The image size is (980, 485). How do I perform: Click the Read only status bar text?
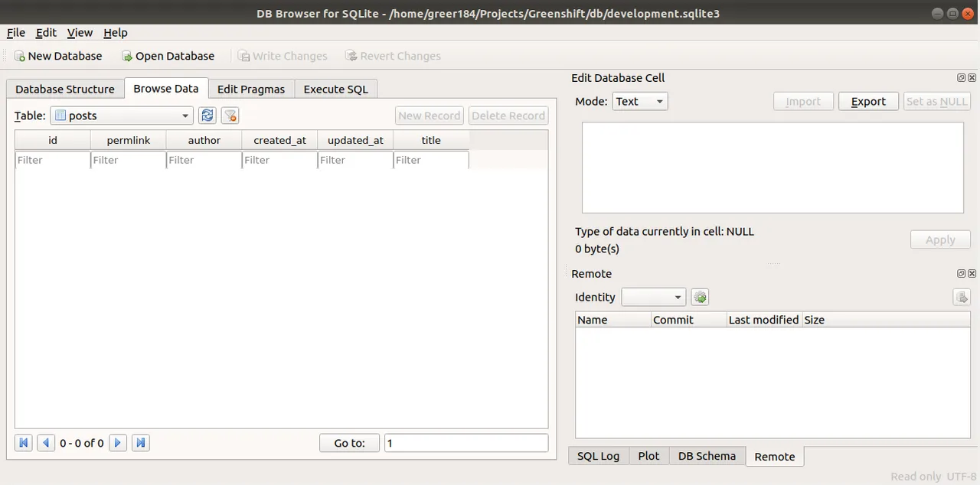coord(916,476)
